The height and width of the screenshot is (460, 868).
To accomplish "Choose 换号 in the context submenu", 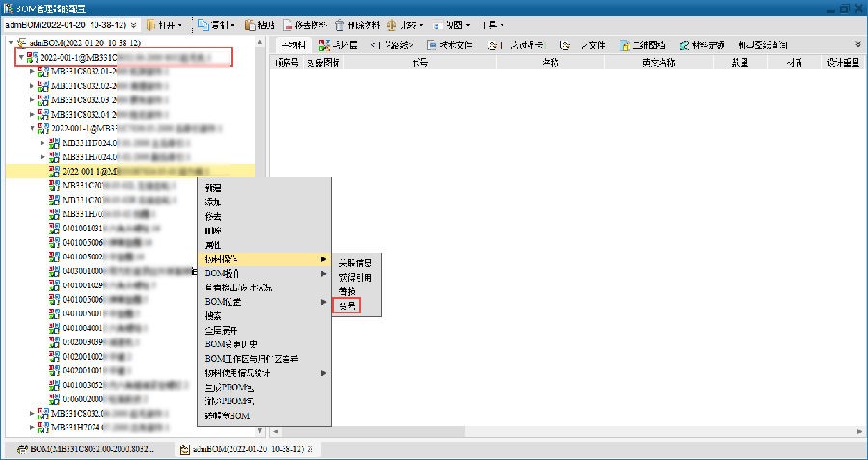I will point(346,305).
